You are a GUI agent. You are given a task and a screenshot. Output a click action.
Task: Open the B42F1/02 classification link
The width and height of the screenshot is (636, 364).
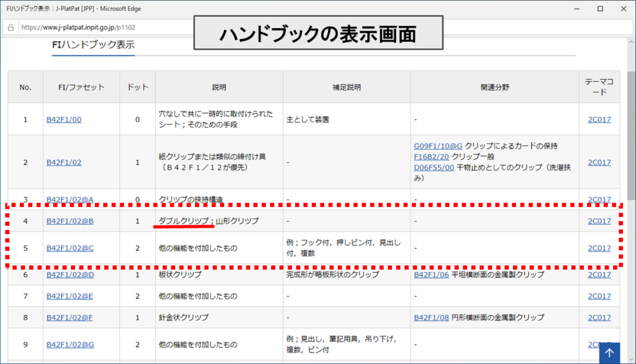[63, 162]
